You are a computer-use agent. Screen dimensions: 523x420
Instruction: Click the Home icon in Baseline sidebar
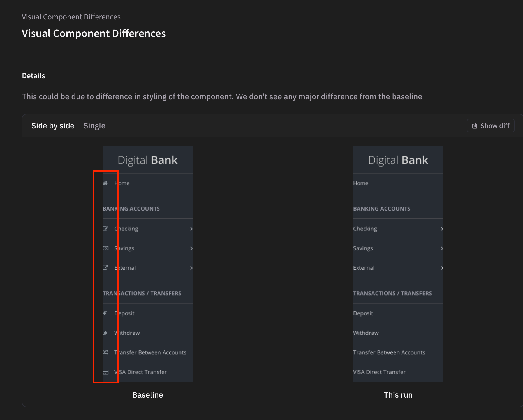click(x=105, y=183)
